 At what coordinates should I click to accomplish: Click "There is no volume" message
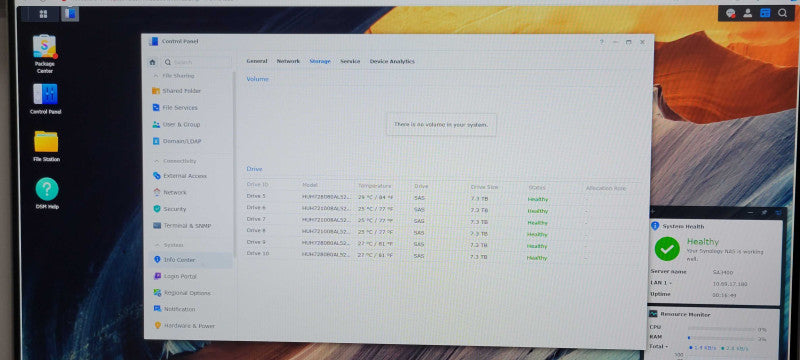pos(441,125)
